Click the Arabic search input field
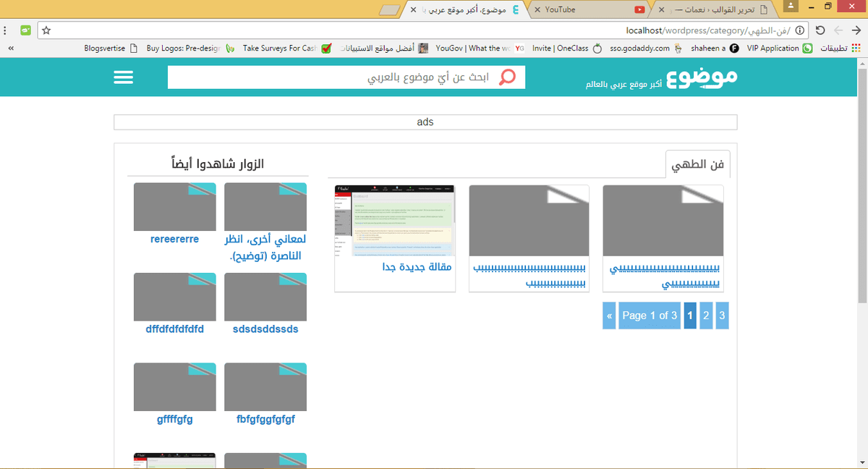The image size is (868, 469). coord(333,77)
